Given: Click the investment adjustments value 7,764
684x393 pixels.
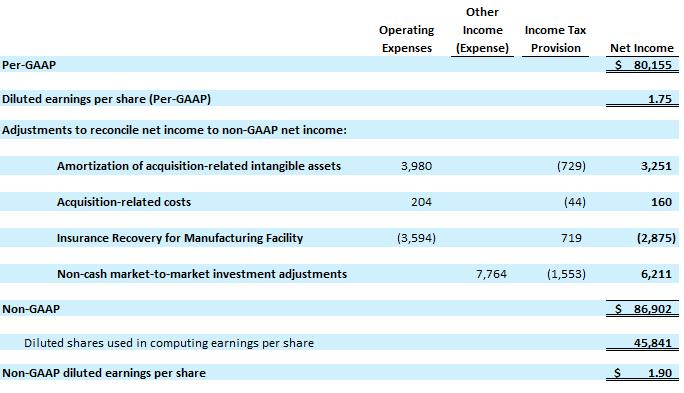Looking at the screenshot, I should 491,274.
